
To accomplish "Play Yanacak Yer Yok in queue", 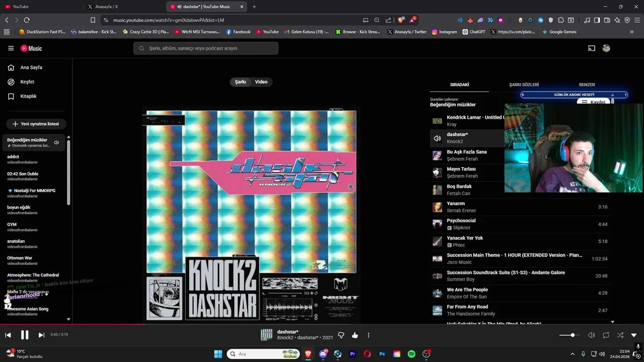I will [x=520, y=241].
